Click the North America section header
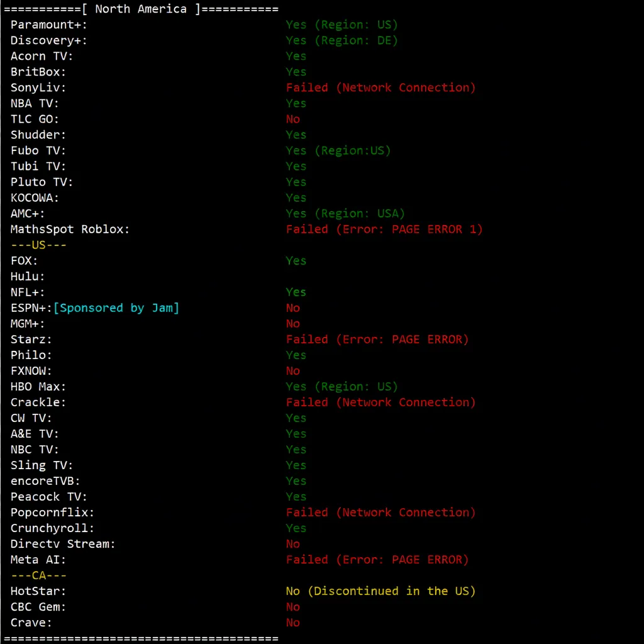 140,9
